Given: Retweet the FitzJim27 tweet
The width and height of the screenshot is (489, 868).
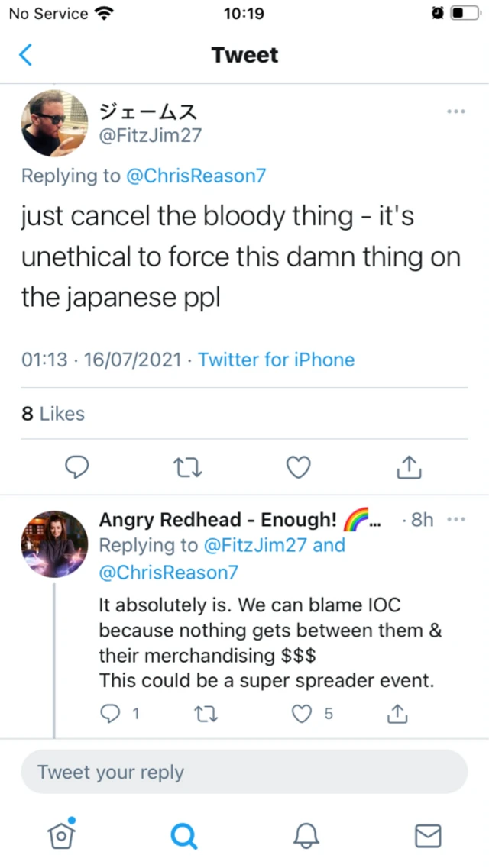Looking at the screenshot, I should (x=187, y=466).
